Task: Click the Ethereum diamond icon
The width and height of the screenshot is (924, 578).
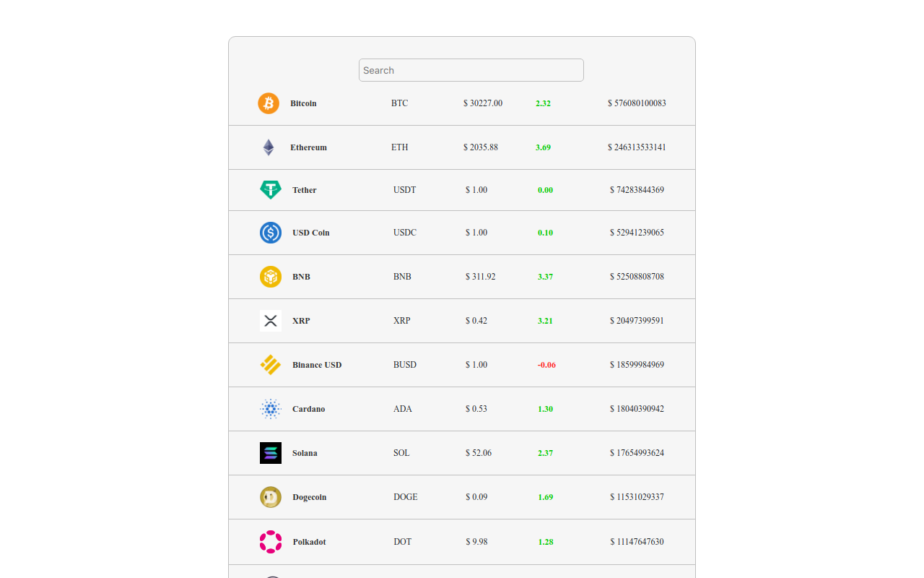Action: (268, 147)
